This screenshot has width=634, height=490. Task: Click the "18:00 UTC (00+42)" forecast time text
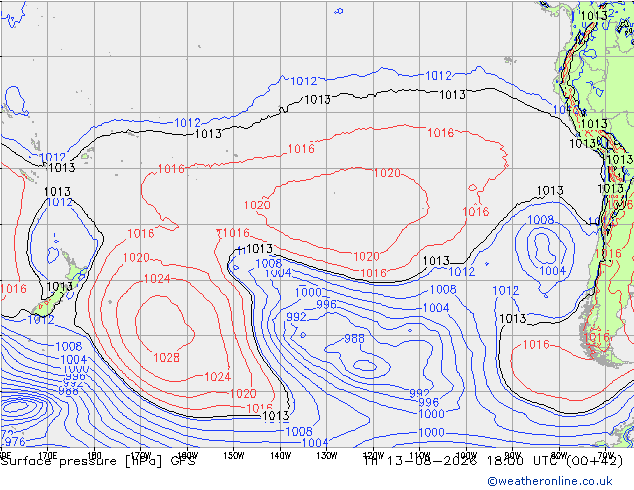tap(555, 460)
